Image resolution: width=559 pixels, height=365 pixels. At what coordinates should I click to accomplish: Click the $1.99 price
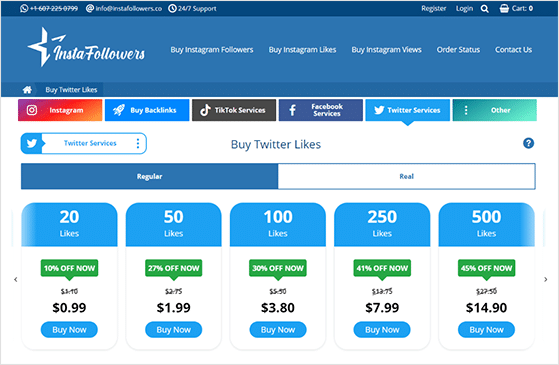pyautogui.click(x=174, y=308)
